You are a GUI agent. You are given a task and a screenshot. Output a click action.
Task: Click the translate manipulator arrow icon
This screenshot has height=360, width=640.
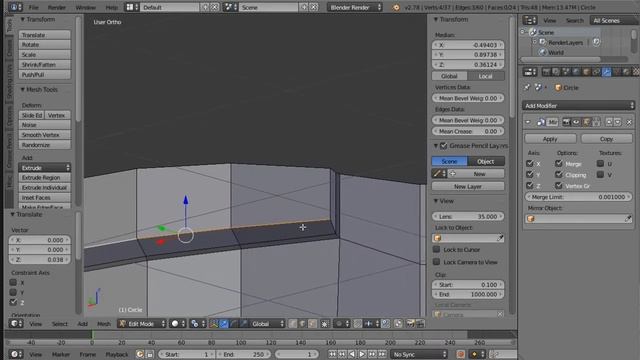coord(224,324)
